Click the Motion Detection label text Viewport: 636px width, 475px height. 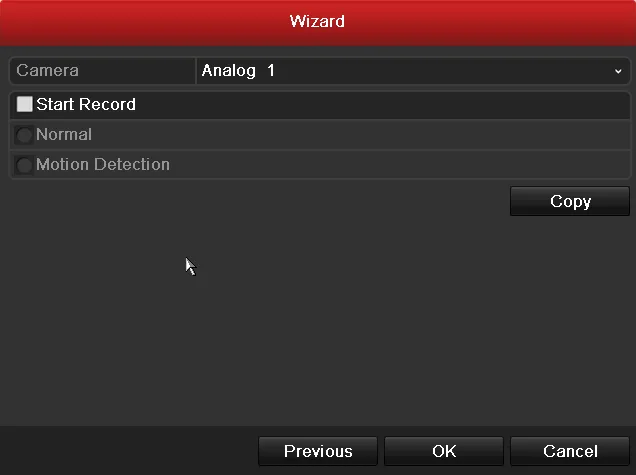click(103, 164)
